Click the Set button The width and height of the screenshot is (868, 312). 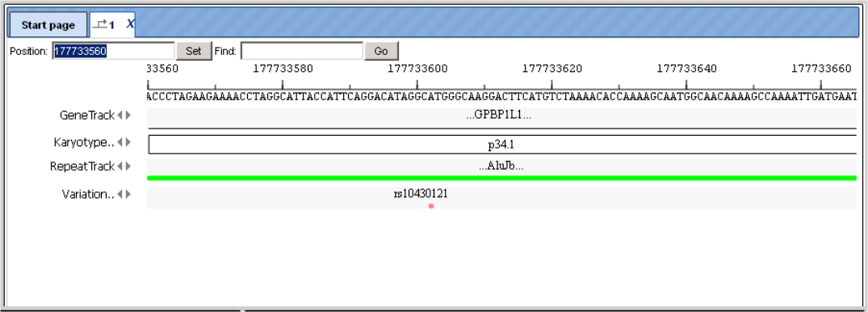click(x=194, y=51)
